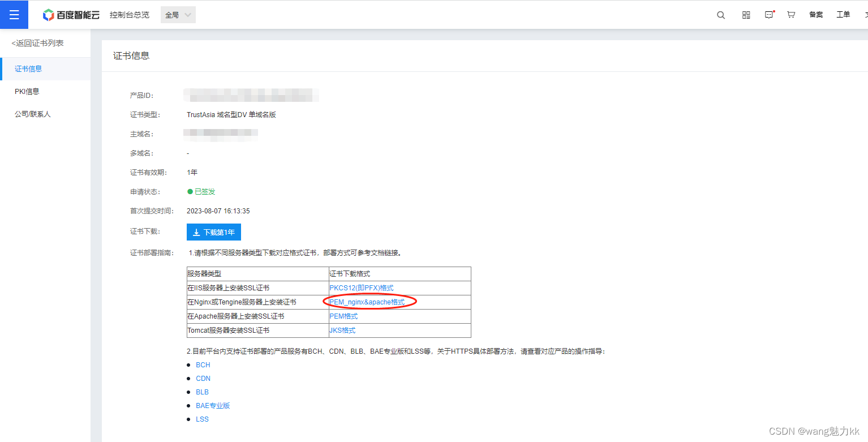The height and width of the screenshot is (442, 868).
Task: Switch to the PKI信息 sidebar tab
Action: tap(27, 91)
